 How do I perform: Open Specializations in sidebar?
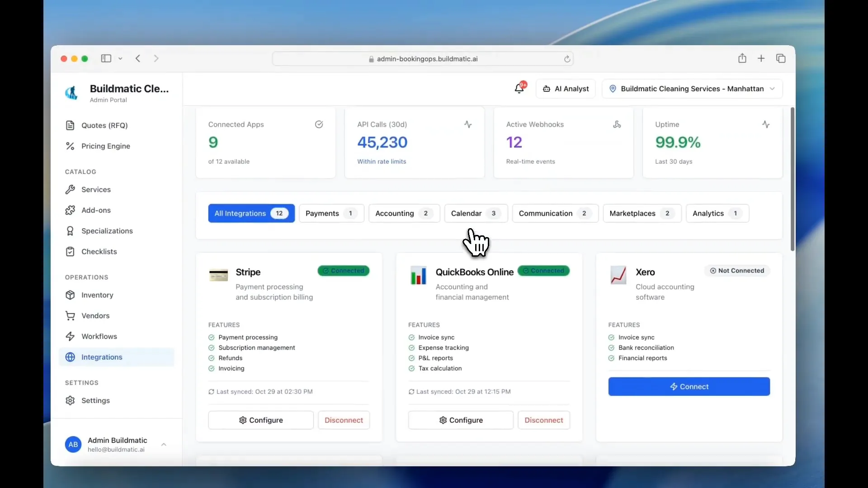point(116,231)
